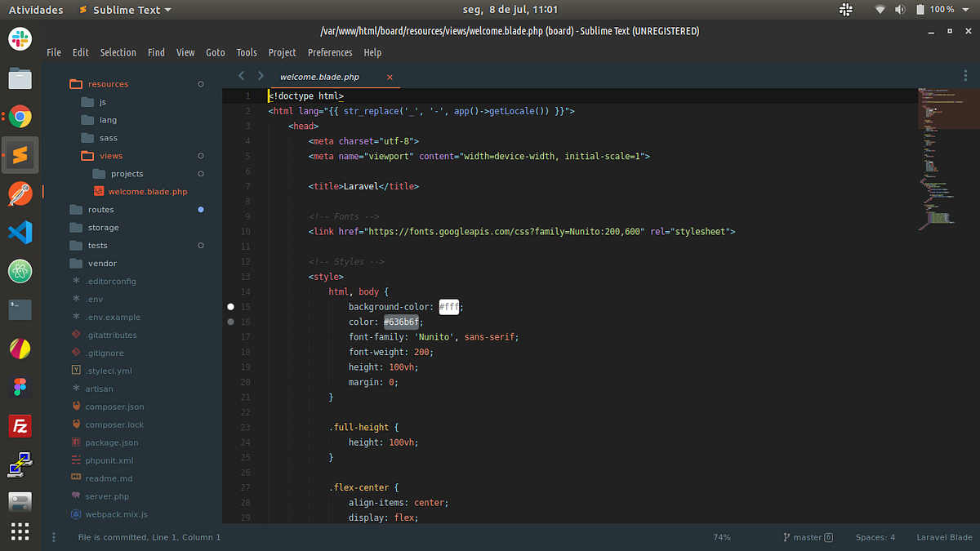Click Laravel Blade syntax selector in status bar

tap(944, 537)
